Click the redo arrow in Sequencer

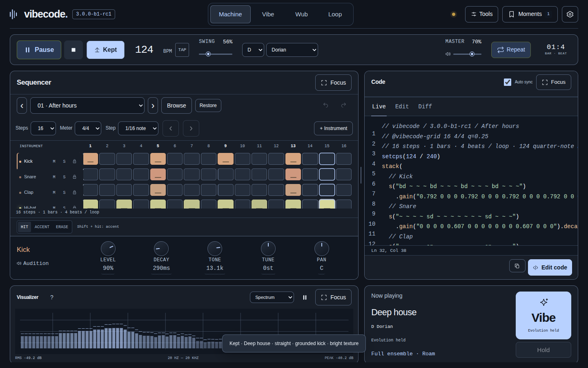(x=344, y=105)
